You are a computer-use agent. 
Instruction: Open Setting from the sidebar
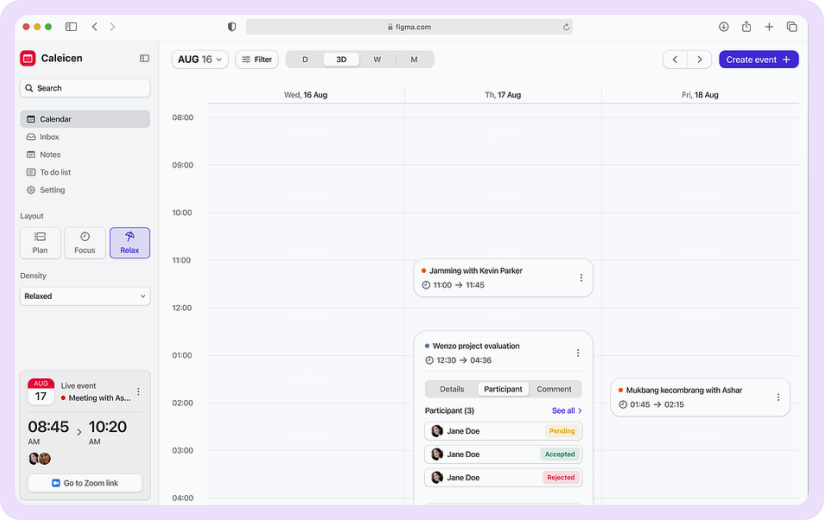click(52, 190)
